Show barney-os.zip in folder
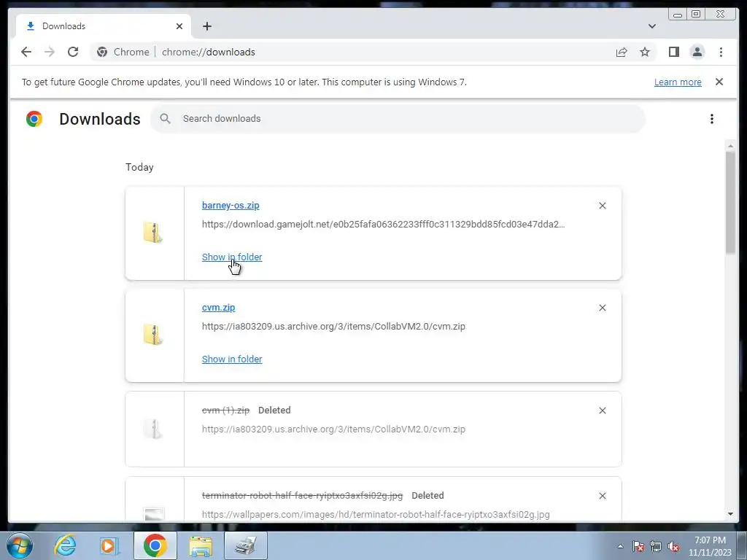This screenshot has height=560, width=747. (x=232, y=257)
